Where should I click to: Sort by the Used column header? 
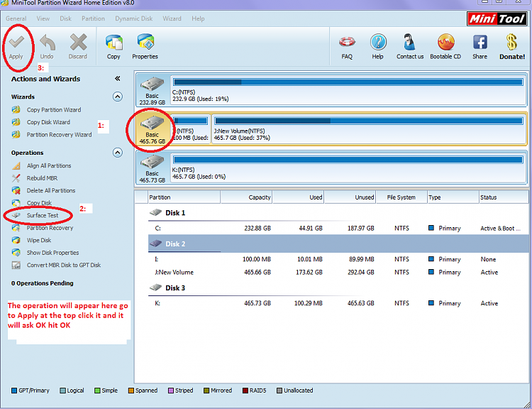click(298, 197)
